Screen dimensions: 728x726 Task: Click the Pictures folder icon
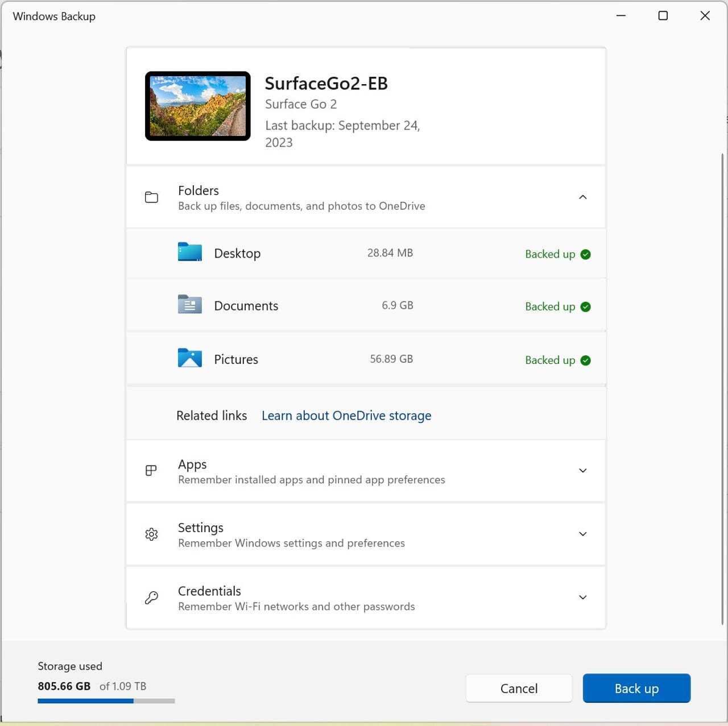click(189, 359)
